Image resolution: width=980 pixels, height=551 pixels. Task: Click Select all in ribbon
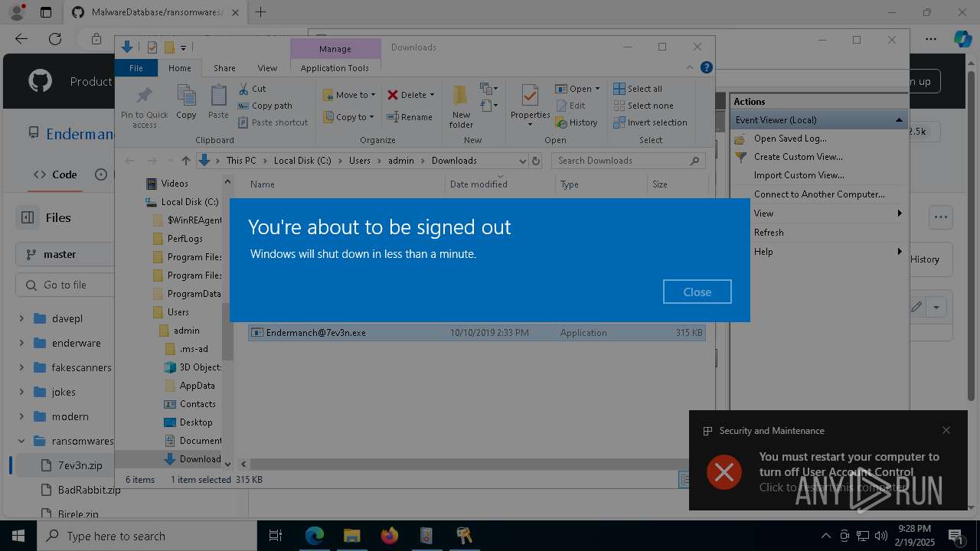(638, 89)
